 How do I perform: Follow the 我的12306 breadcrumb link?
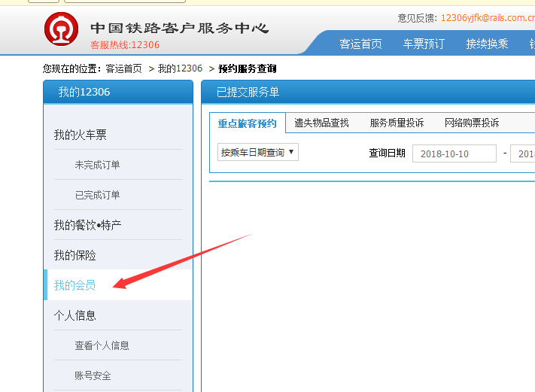click(x=180, y=69)
